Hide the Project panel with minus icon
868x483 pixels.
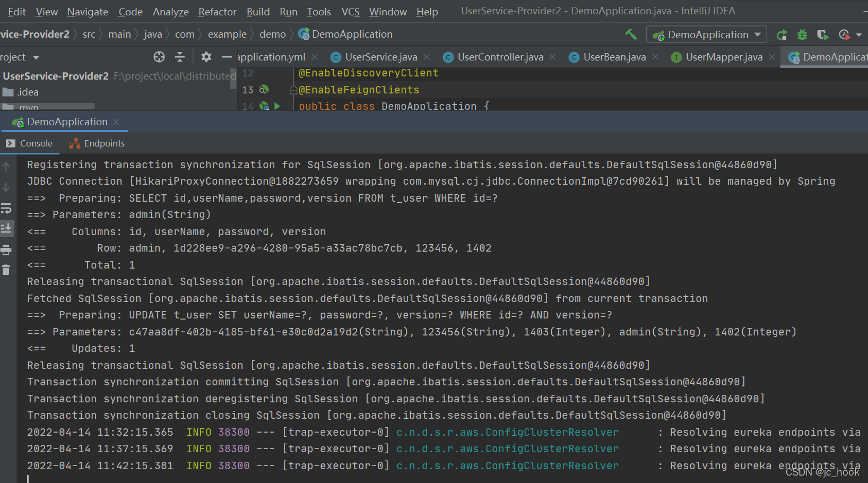click(227, 57)
